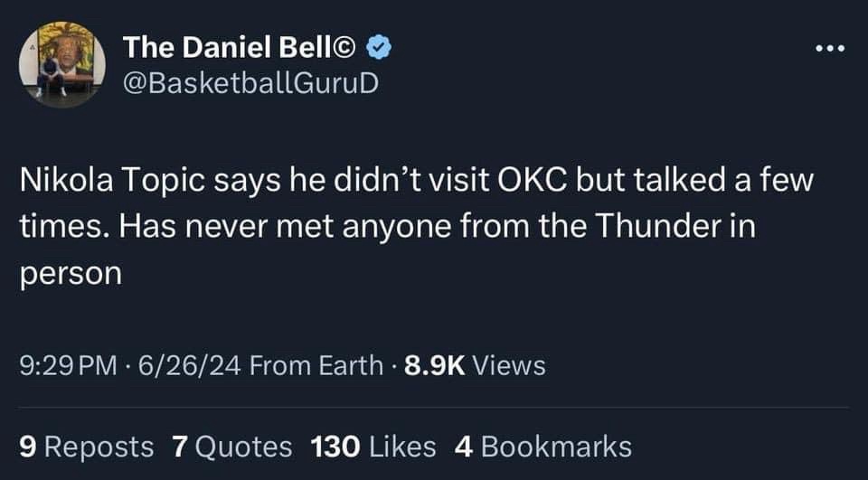This screenshot has width=868, height=480.
Task: Open the 9 Reposts list
Action: pyautogui.click(x=87, y=446)
